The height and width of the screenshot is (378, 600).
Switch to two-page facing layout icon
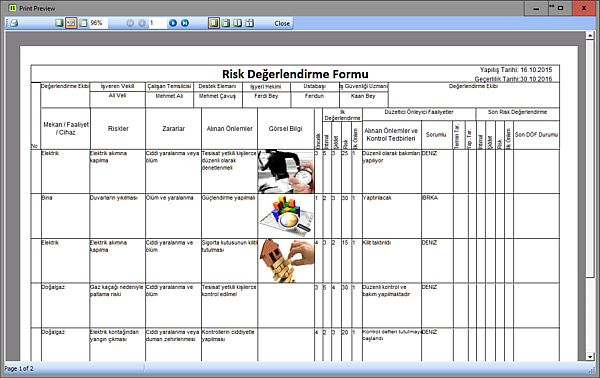coord(238,23)
